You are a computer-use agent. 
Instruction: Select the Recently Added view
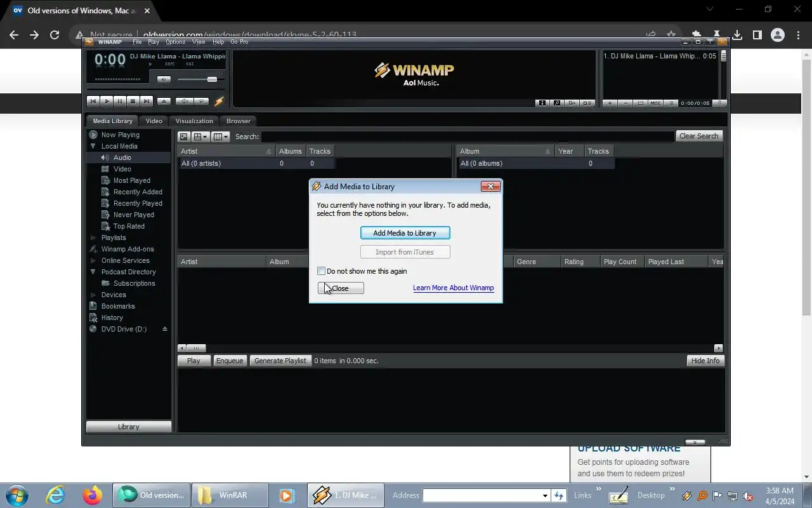[x=138, y=192]
